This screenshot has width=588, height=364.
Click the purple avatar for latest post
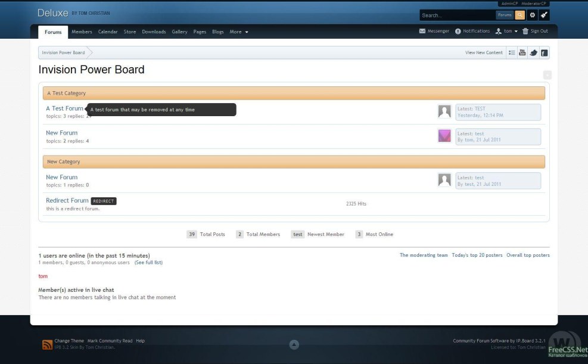tap(444, 136)
